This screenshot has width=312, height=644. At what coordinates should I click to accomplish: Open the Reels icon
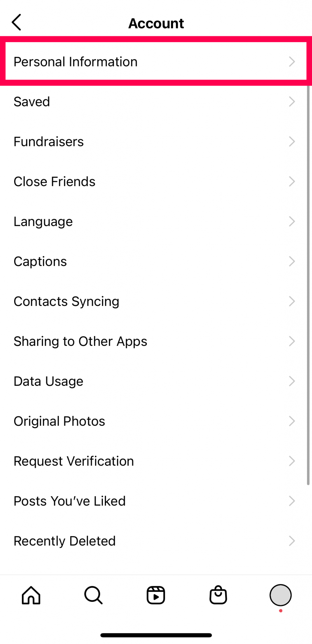[156, 594]
